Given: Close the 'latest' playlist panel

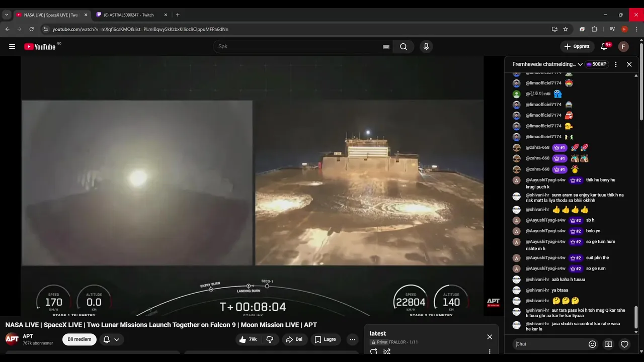Looking at the screenshot, I should [x=490, y=337].
